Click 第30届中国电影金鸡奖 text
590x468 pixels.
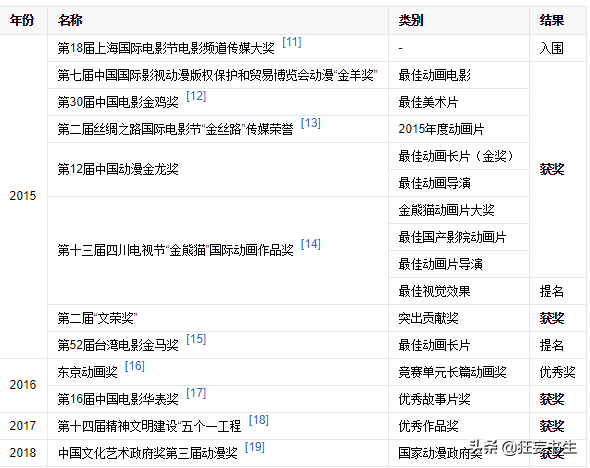[x=118, y=102]
